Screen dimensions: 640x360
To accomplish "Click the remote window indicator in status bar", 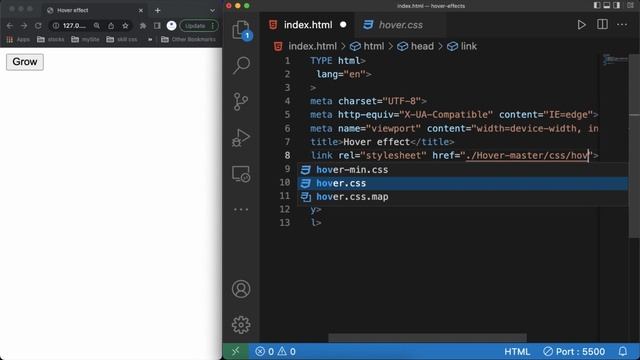I will point(236,351).
